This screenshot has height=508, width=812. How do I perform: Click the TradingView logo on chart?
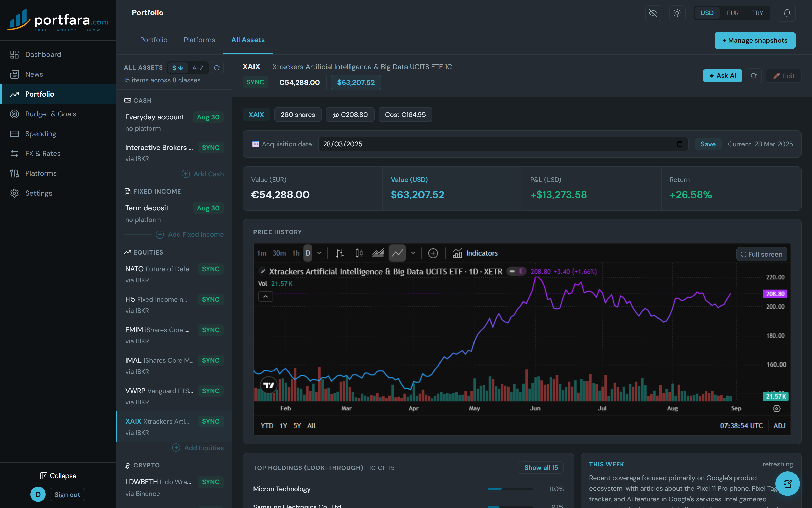coord(269,385)
